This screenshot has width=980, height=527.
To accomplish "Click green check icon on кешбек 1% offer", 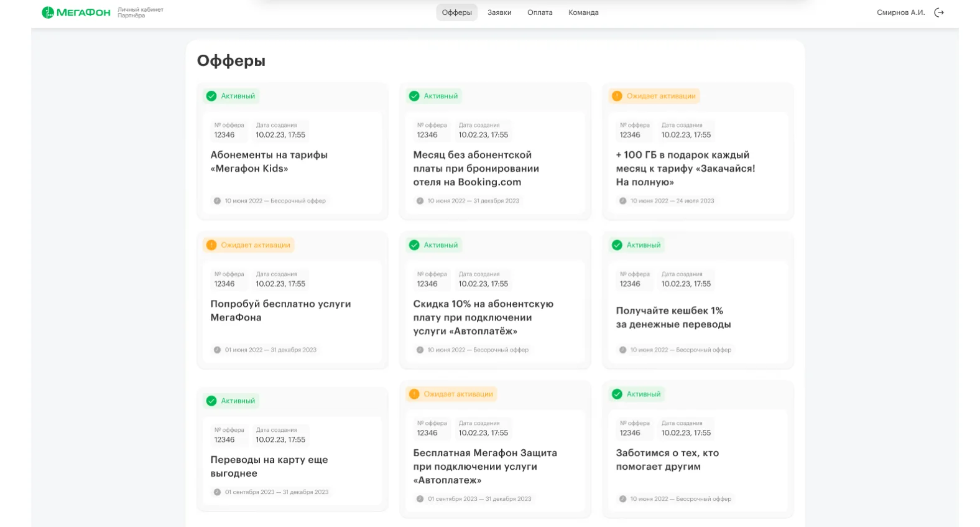I will [617, 245].
